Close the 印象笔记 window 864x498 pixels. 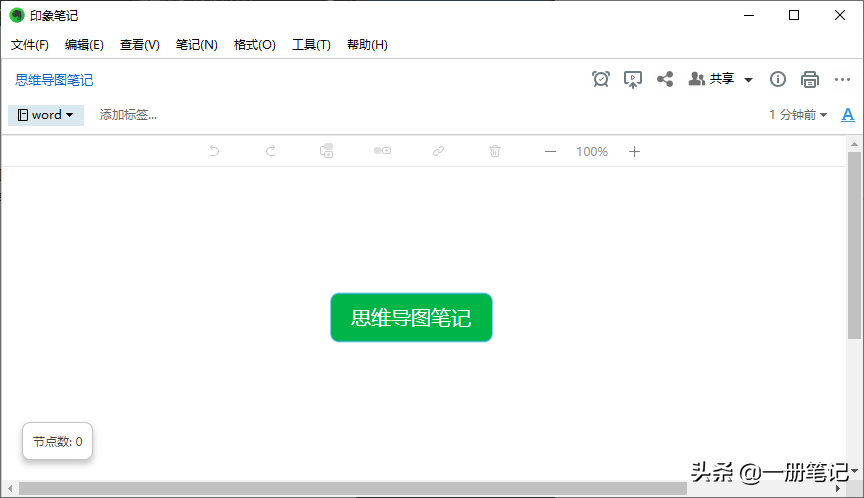[840, 15]
